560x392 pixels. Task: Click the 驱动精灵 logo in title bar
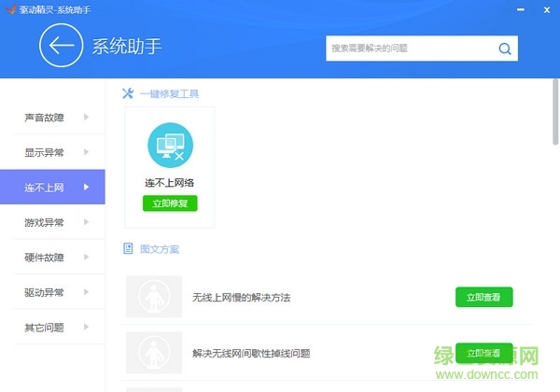point(11,8)
